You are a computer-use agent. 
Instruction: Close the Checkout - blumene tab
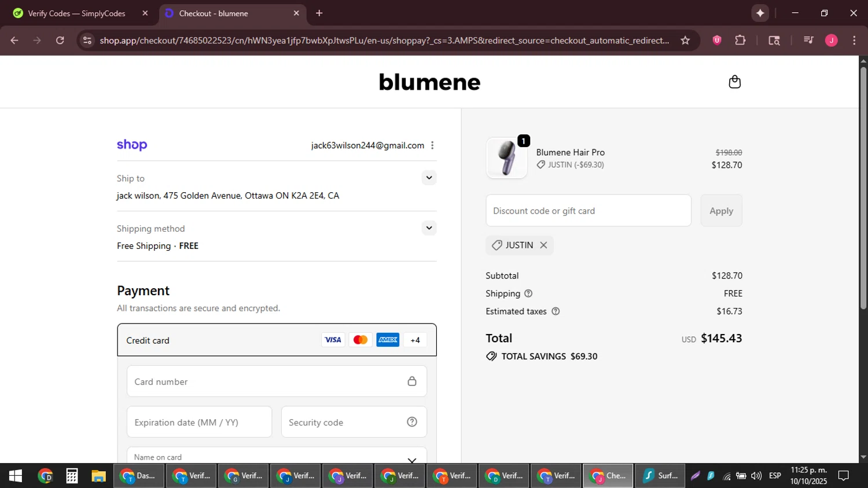pos(296,13)
